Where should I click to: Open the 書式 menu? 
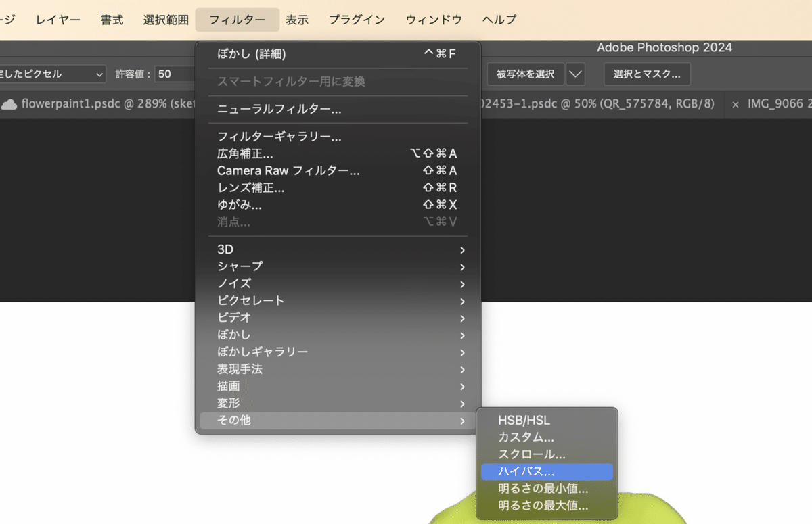coord(112,20)
